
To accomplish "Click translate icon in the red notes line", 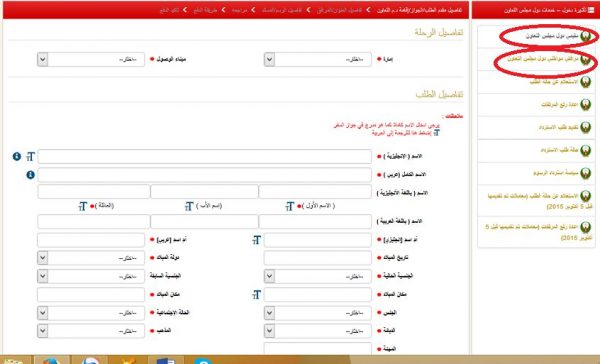I will (436, 133).
